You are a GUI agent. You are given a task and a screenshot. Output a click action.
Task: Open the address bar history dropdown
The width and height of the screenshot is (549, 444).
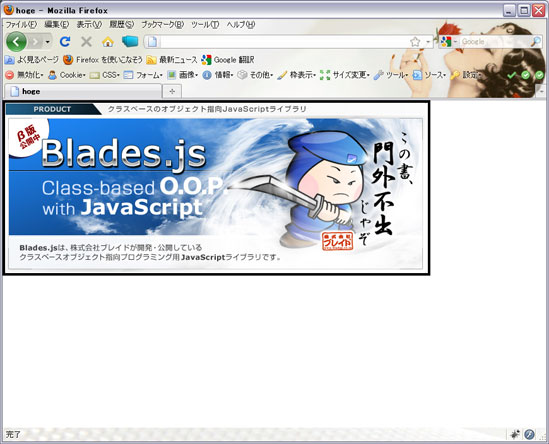coord(428,42)
